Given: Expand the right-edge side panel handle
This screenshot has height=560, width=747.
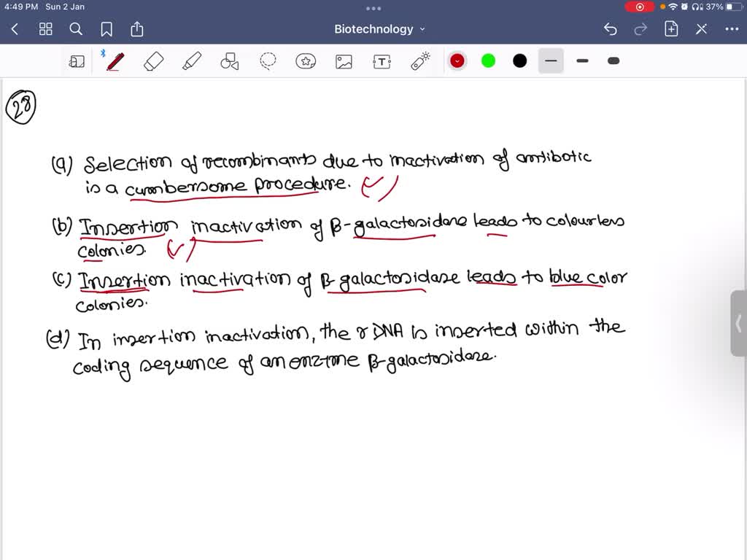Looking at the screenshot, I should pyautogui.click(x=740, y=324).
